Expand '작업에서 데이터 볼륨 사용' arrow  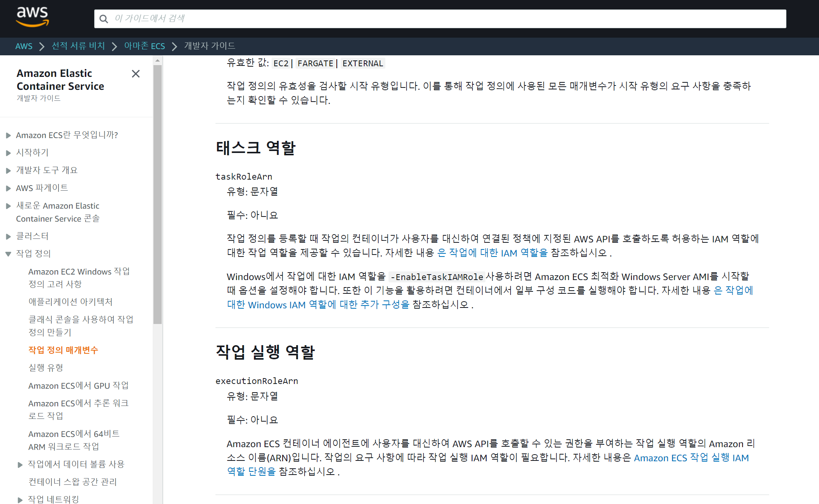(x=20, y=465)
